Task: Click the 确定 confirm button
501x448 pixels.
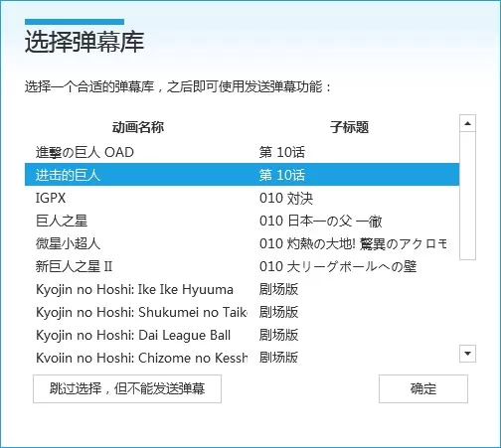Action: [423, 388]
